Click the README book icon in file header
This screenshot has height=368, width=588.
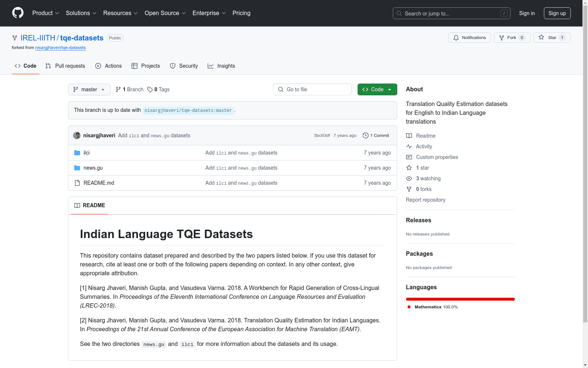point(77,205)
